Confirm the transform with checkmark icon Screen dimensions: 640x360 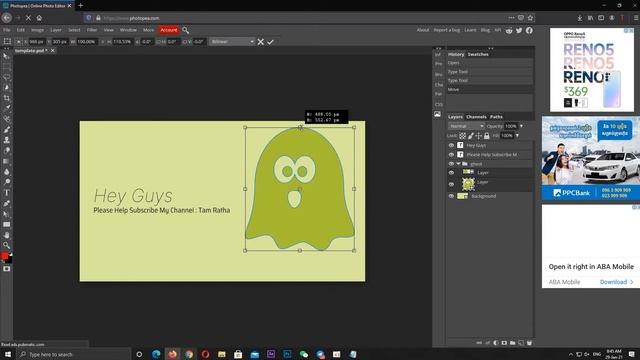point(270,42)
